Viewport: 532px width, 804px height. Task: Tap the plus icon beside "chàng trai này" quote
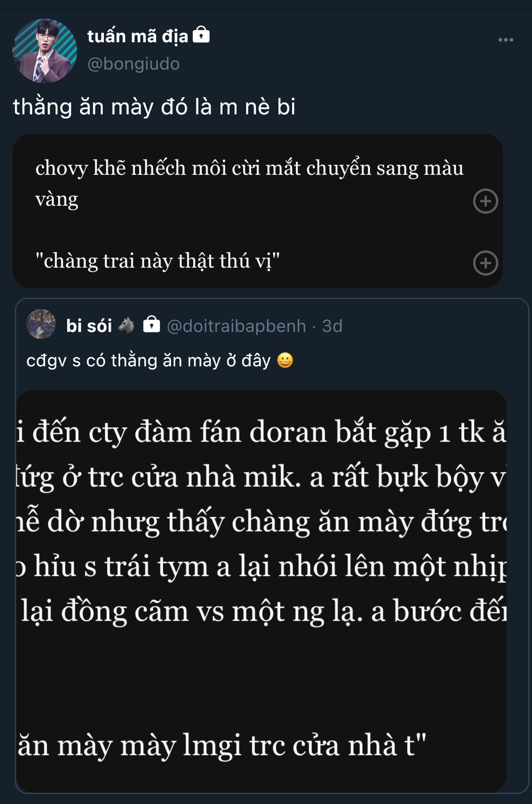485,263
